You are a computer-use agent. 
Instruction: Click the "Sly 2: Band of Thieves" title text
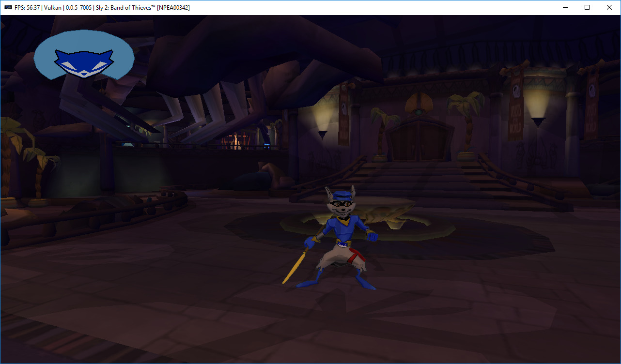tap(126, 7)
